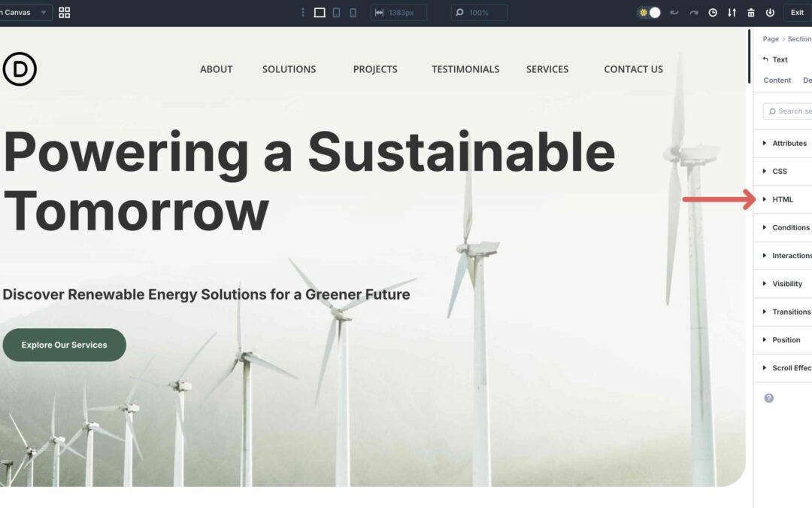Image resolution: width=812 pixels, height=508 pixels.
Task: Open the grid layout icon near Canvas
Action: [64, 12]
